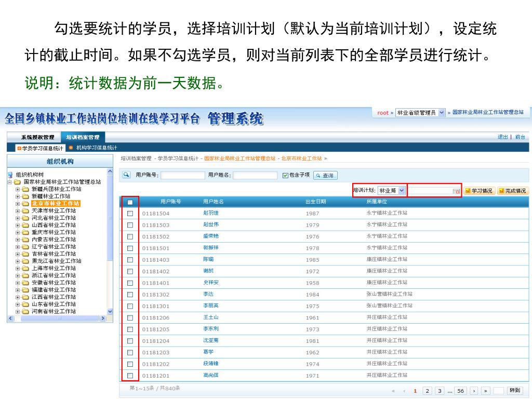Check the select-all checkbox in table header

pos(130,202)
